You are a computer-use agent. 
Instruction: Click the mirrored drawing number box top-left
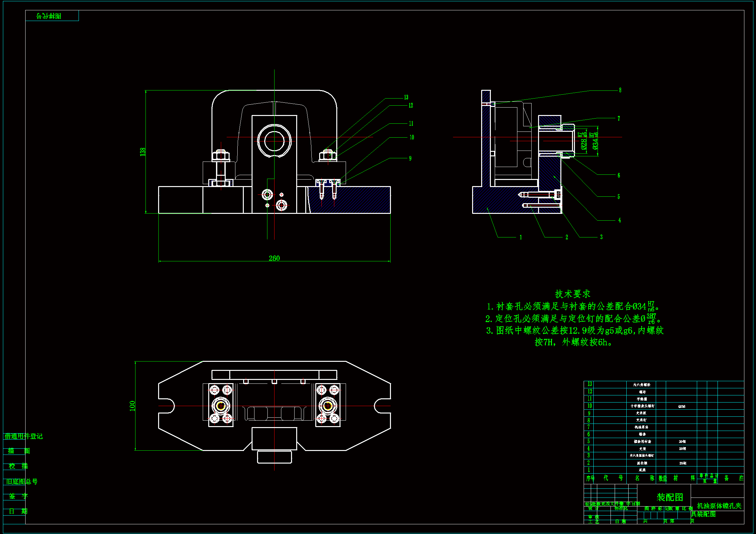49,16
